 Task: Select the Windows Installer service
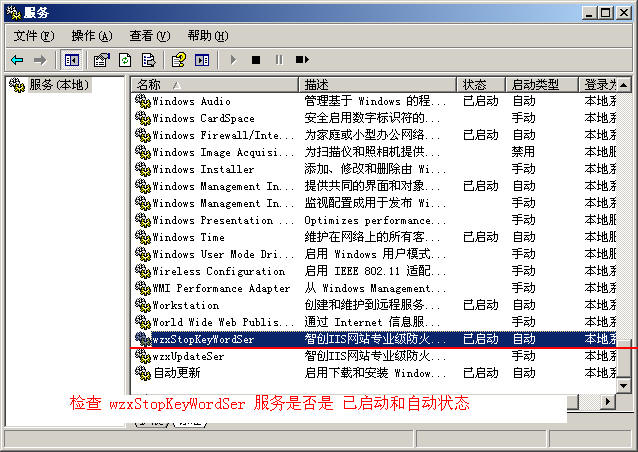click(x=374, y=169)
